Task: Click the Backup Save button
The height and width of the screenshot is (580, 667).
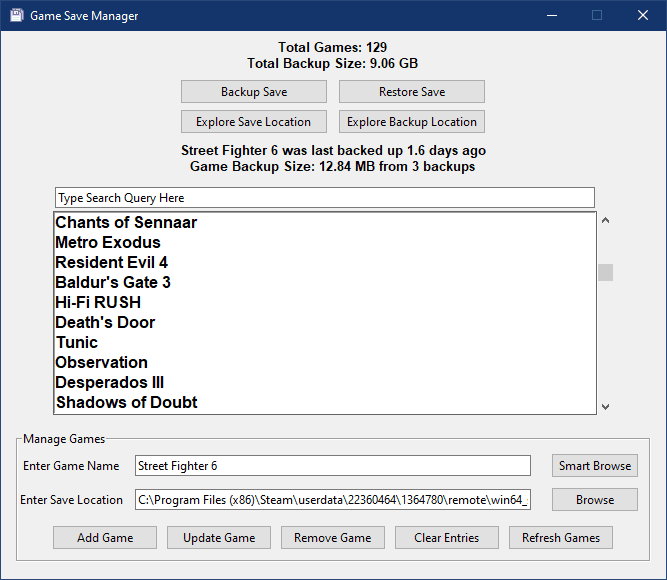Action: point(254,91)
